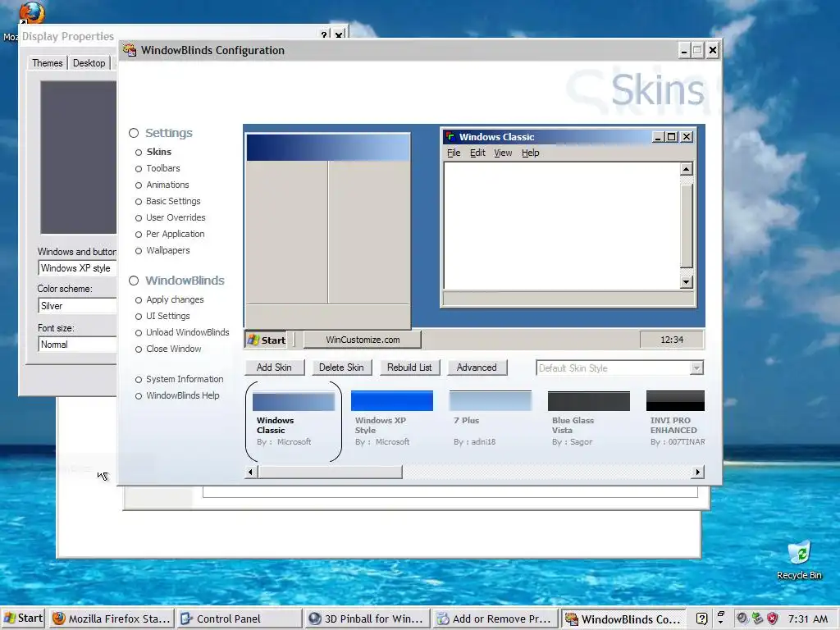Switch to Desktop tab in Display Properties
840x630 pixels.
(x=89, y=63)
